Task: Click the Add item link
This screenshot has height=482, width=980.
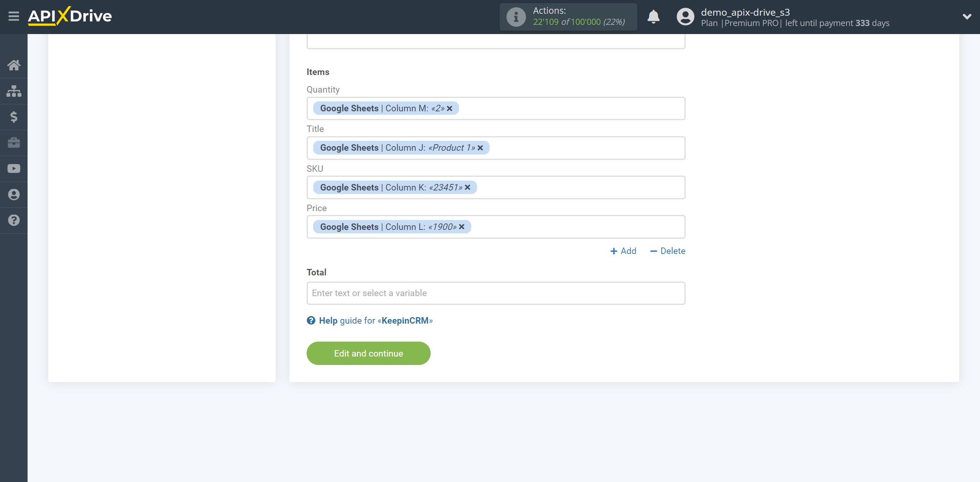Action: click(623, 250)
